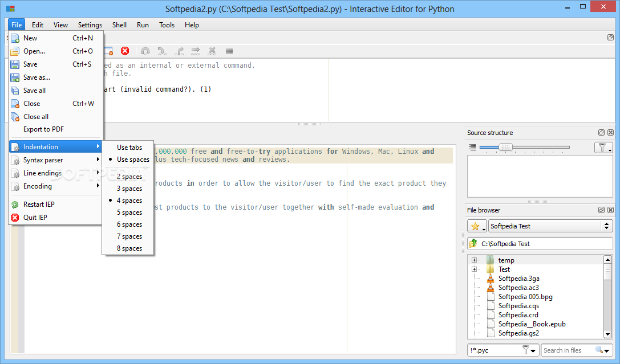Image resolution: width=620 pixels, height=364 pixels.
Task: Click the green Restart IEP icon
Action: click(15, 205)
